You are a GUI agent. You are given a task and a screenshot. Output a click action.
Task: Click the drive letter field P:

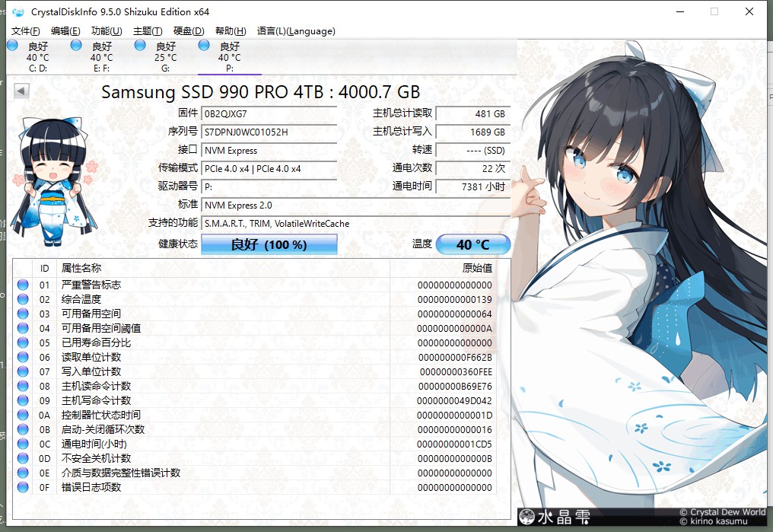269,187
